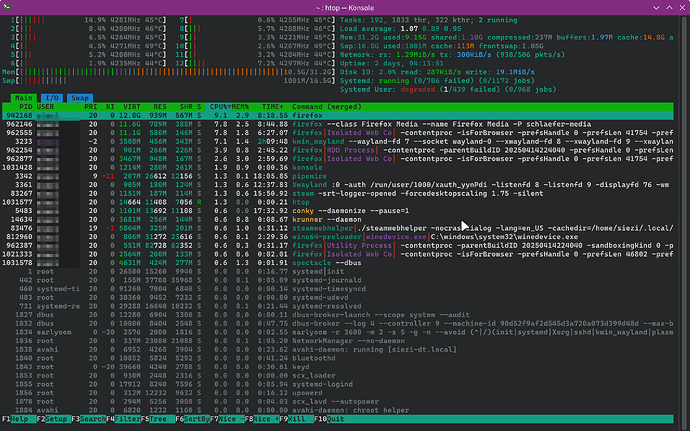Select the scx_lavd --autopower row
Screen dimensions: 690x431
click(338, 402)
